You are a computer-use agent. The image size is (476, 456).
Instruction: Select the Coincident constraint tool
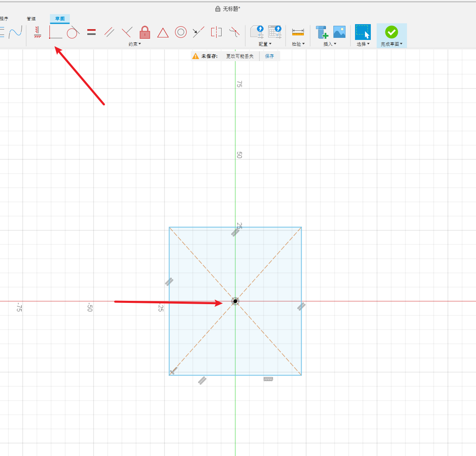[55, 32]
